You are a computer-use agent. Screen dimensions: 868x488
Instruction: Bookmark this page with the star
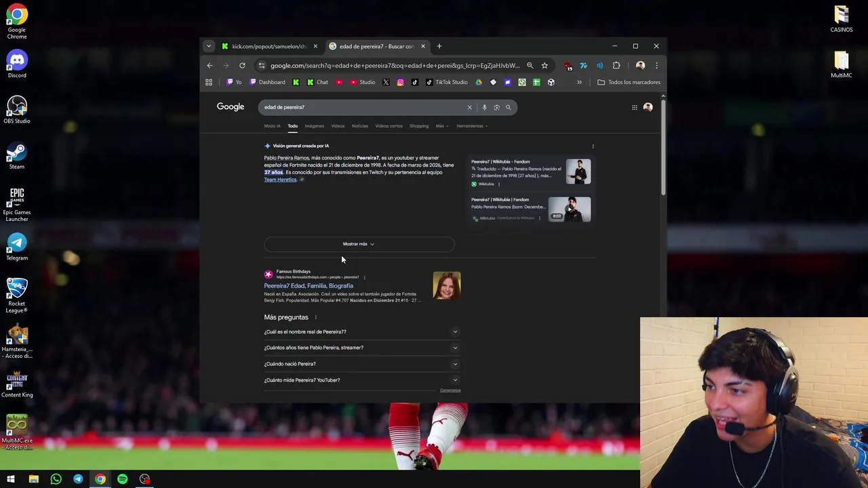(545, 66)
